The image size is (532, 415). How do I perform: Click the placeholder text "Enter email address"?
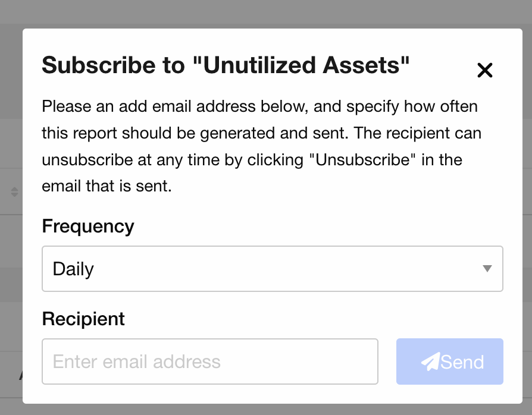pos(137,361)
